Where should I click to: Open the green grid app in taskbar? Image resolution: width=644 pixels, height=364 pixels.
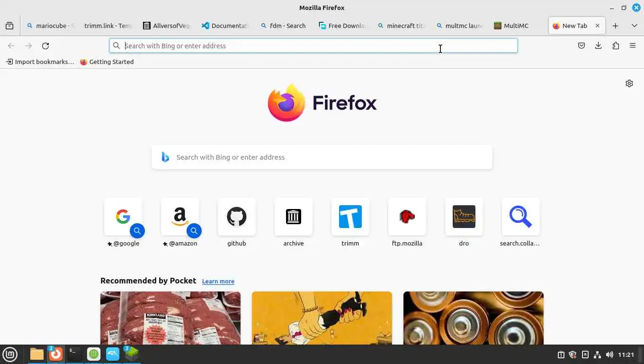coord(94,354)
